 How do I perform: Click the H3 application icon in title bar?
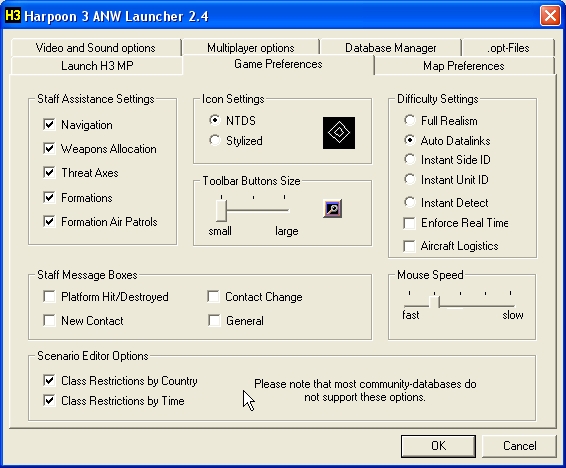tap(13, 16)
